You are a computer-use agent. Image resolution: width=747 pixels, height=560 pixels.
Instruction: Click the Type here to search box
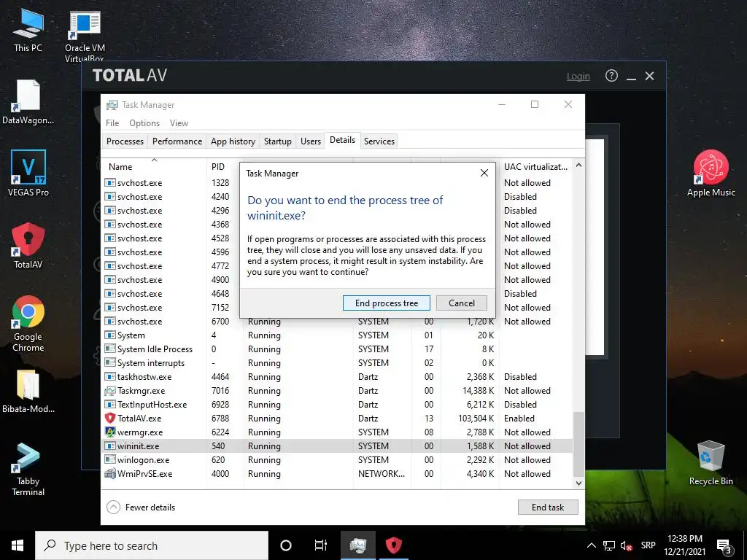(x=152, y=545)
